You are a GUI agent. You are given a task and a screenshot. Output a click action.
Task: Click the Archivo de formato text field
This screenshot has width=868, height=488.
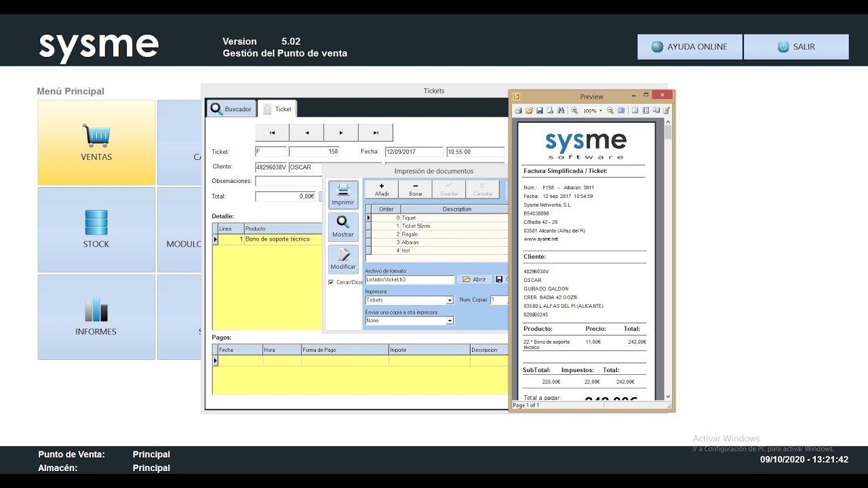tap(410, 279)
